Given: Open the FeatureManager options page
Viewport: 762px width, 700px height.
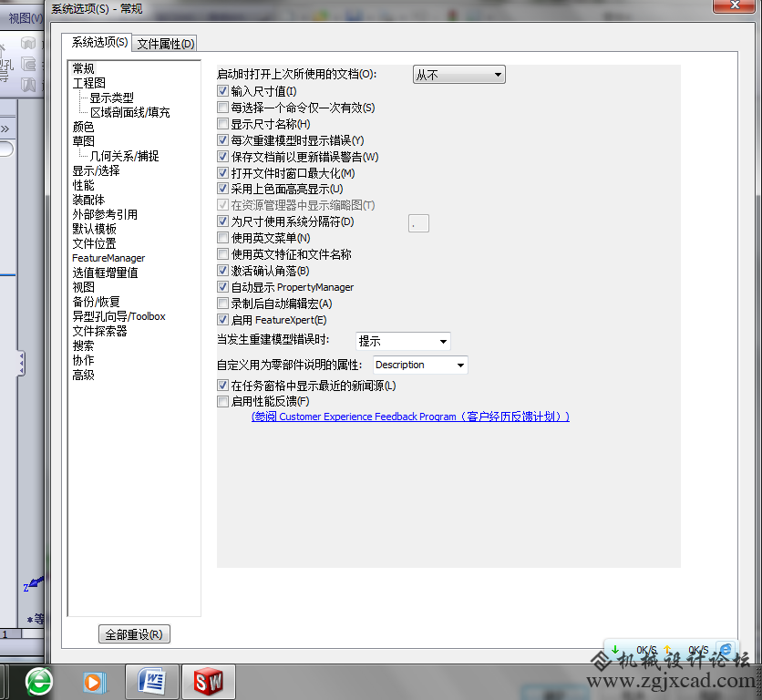Looking at the screenshot, I should [108, 258].
